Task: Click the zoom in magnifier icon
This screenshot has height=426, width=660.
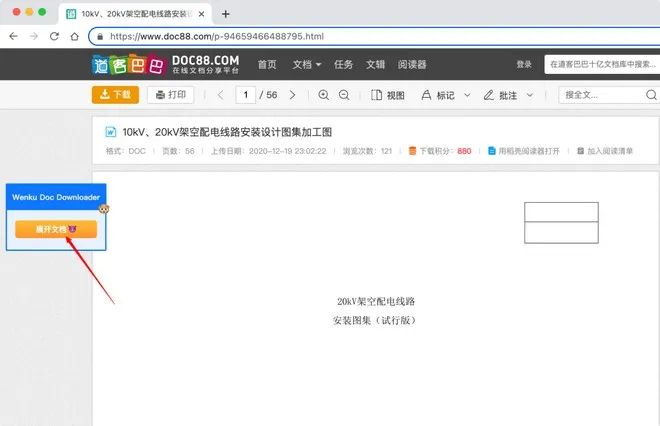Action: pyautogui.click(x=323, y=95)
